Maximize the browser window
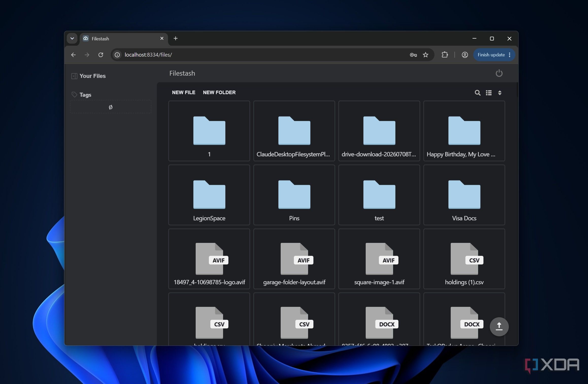The height and width of the screenshot is (384, 588). pyautogui.click(x=492, y=39)
